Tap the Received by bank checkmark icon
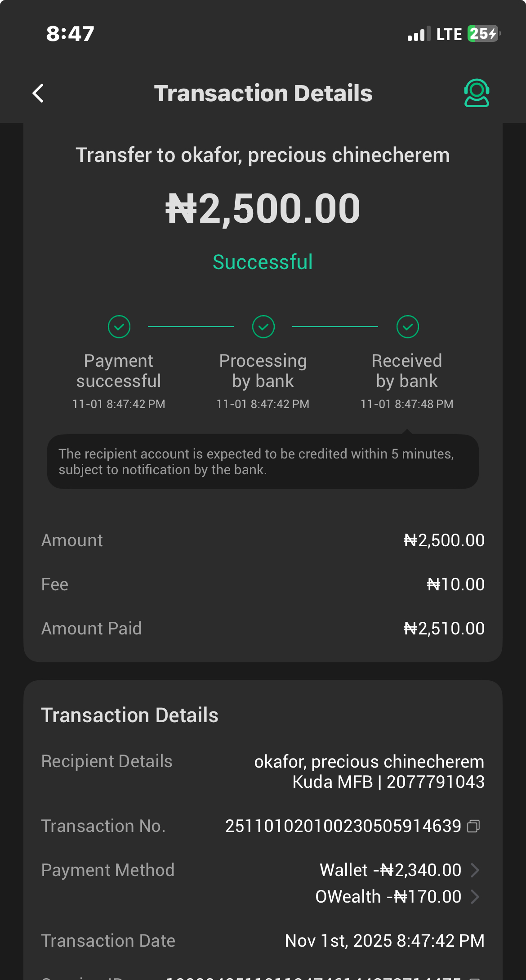The width and height of the screenshot is (526, 980). [408, 327]
